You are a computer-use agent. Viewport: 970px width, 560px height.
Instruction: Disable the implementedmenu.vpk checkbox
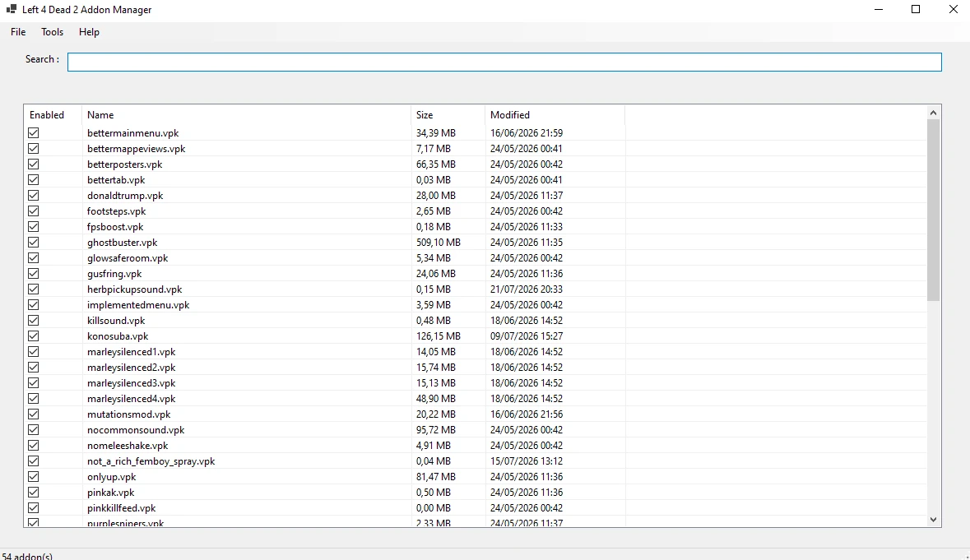(x=34, y=305)
